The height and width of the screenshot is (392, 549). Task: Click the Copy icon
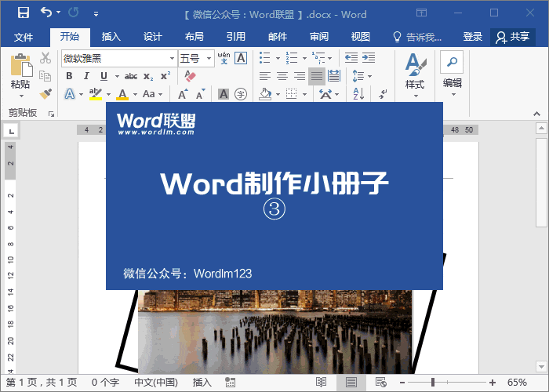click(x=45, y=75)
